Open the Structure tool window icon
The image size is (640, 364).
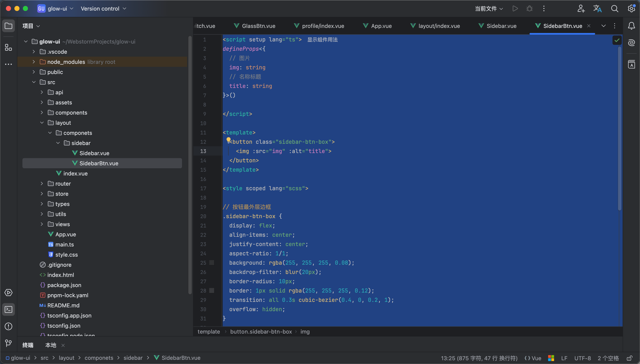tap(8, 47)
